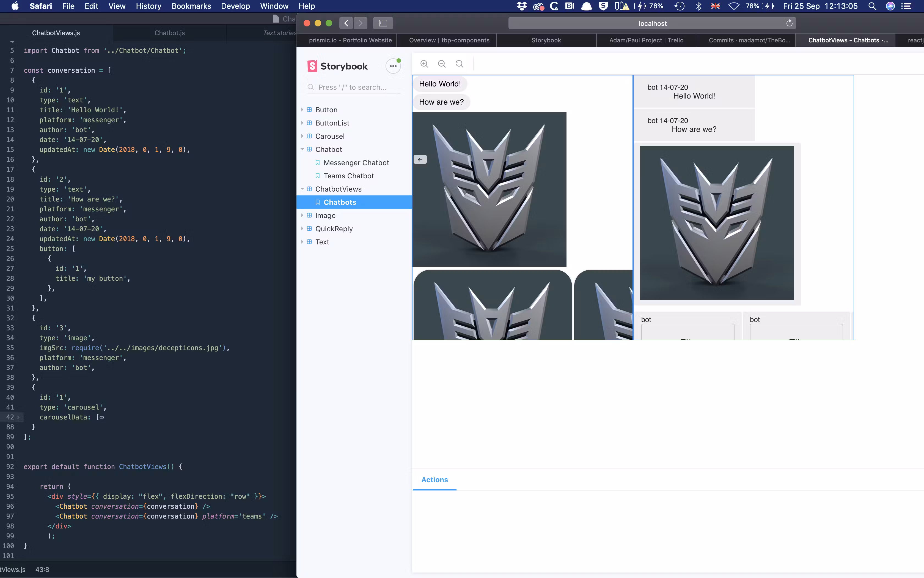The width and height of the screenshot is (924, 578).
Task: Open the Apple menu
Action: pyautogui.click(x=15, y=6)
